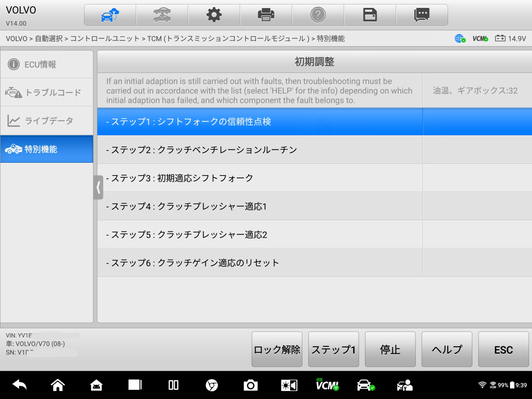
Task: Open the ECU情報 sidebar tab
Action: pyautogui.click(x=47, y=64)
